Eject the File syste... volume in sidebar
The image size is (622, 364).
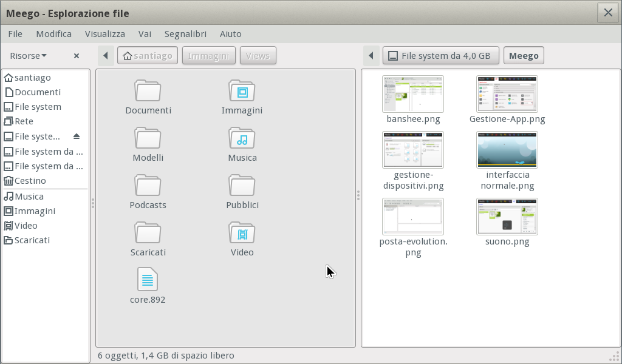point(77,136)
